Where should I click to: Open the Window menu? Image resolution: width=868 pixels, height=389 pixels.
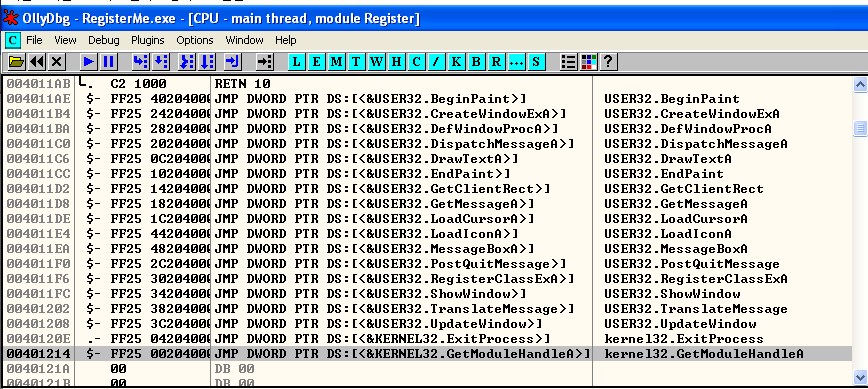coord(244,40)
